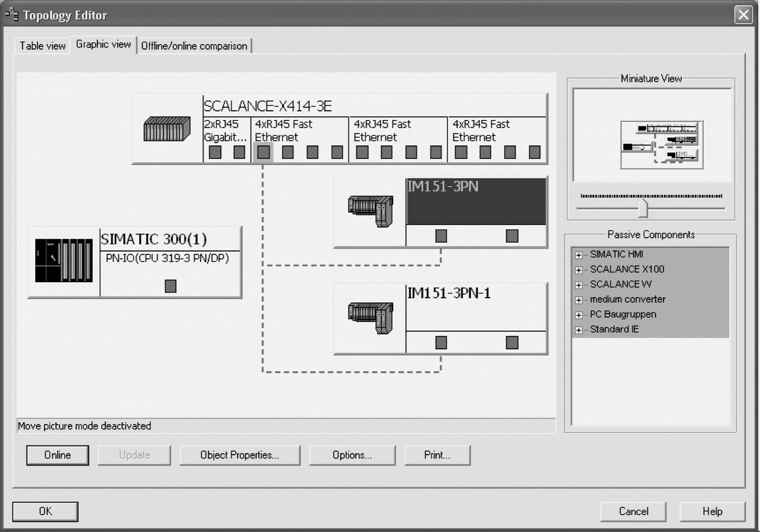Screen dimensions: 760x532
Task: Click the IM151-3PN-1 device icon
Action: click(x=371, y=318)
